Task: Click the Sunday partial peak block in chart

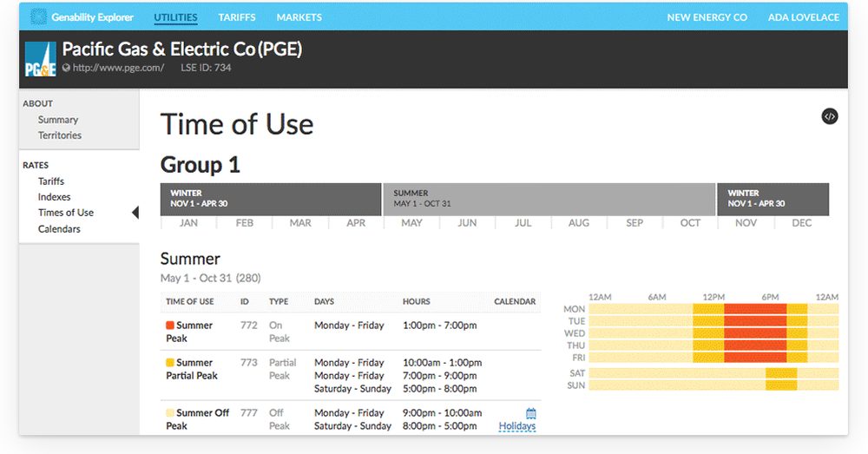Action: pos(781,385)
